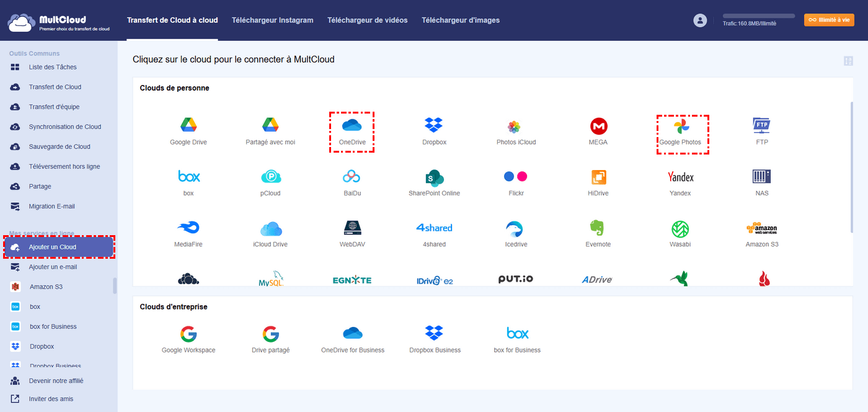Screen dimensions: 868x412
Task: Choose the FTP connection icon
Action: [761, 125]
